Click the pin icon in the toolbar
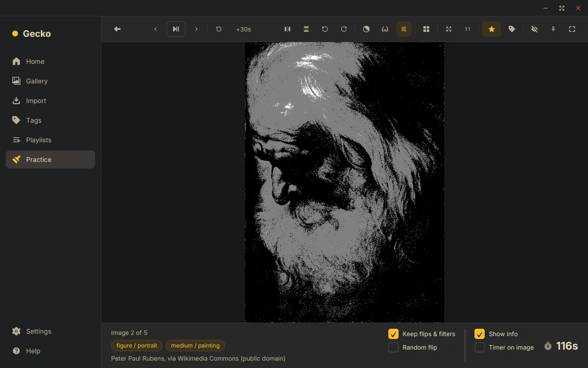 [x=553, y=29]
